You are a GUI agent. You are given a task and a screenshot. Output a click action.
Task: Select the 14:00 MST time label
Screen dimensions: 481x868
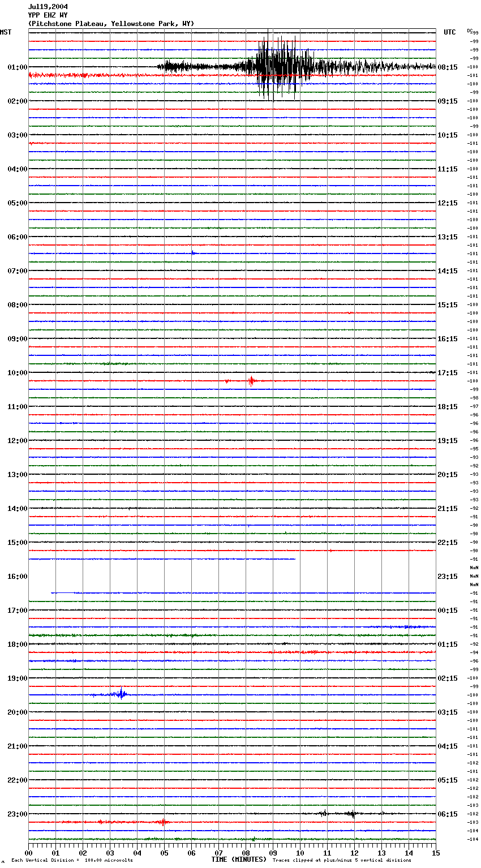click(x=18, y=509)
